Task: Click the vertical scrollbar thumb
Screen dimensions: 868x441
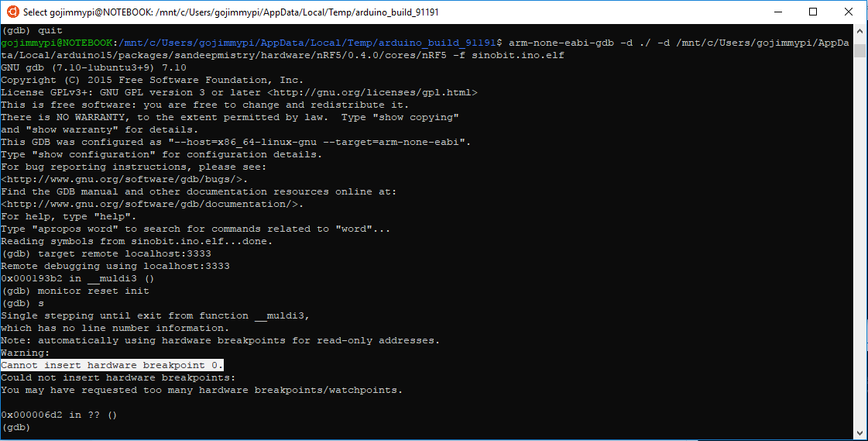Action: click(x=859, y=50)
